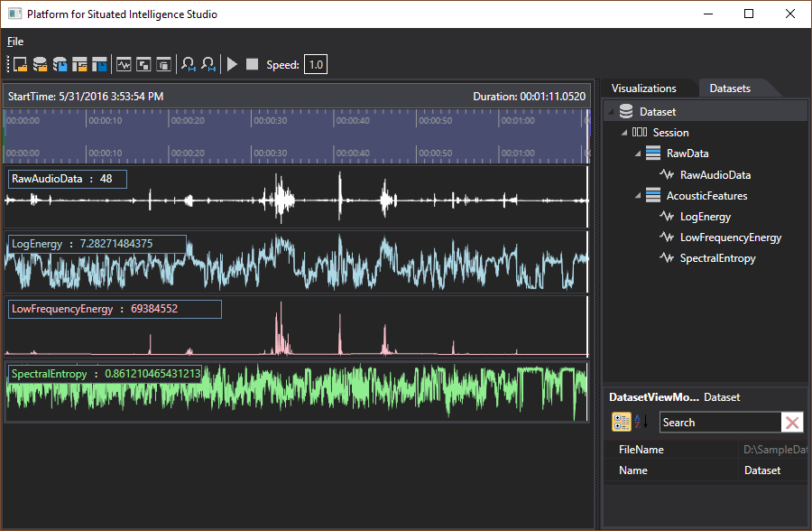Open the File menu

14,41
